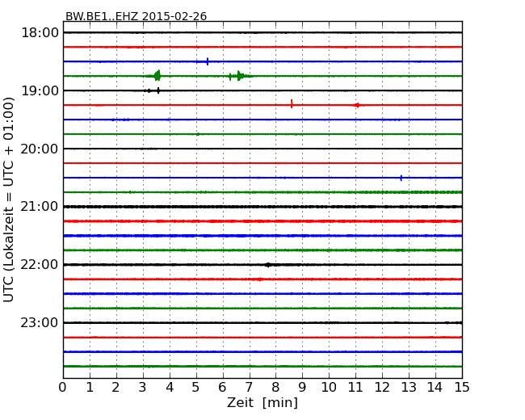Pick x-axis tick label "13"
The height and width of the screenshot is (420, 525).
409,387
